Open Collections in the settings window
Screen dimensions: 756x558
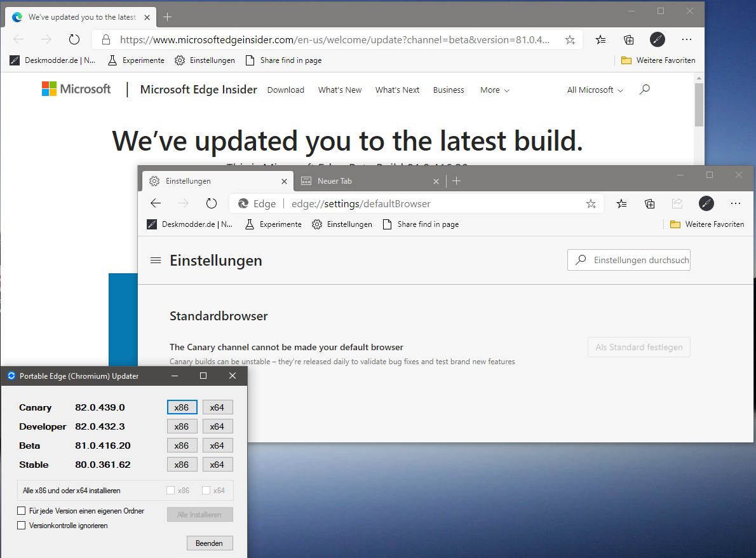pyautogui.click(x=649, y=203)
